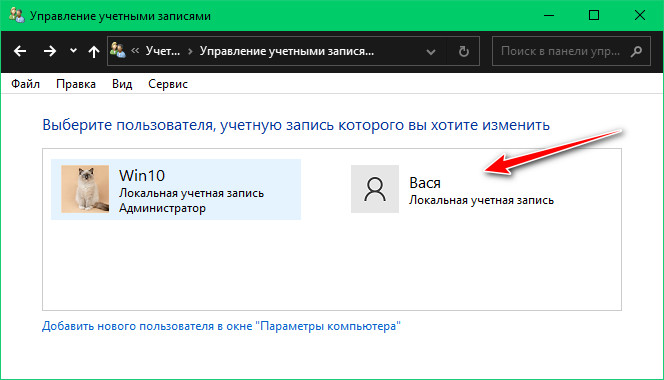Choose the Вася local account
The width and height of the screenshot is (664, 380).
pos(452,189)
